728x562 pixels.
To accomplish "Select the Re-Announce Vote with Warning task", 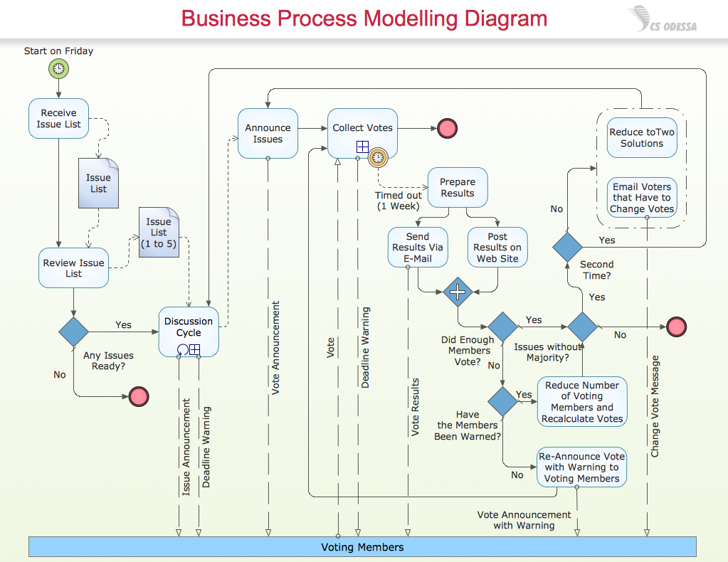I will tap(581, 467).
